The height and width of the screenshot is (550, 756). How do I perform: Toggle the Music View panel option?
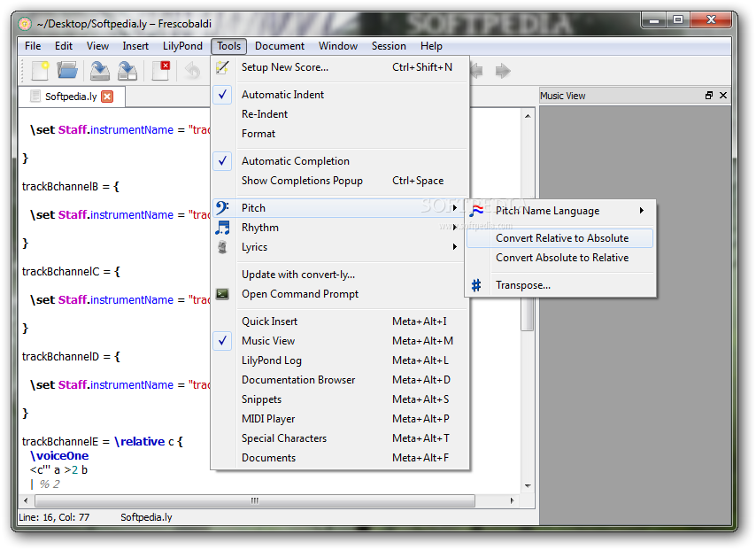341,341
